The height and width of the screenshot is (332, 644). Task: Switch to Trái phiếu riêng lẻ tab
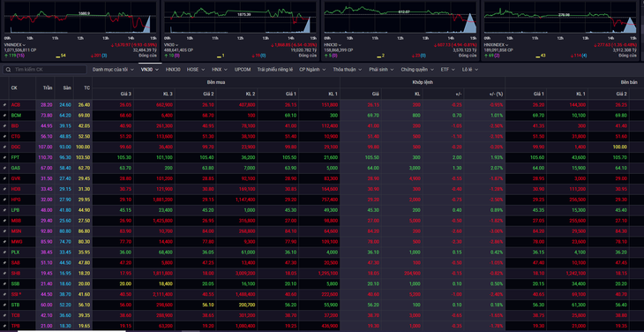coord(274,70)
